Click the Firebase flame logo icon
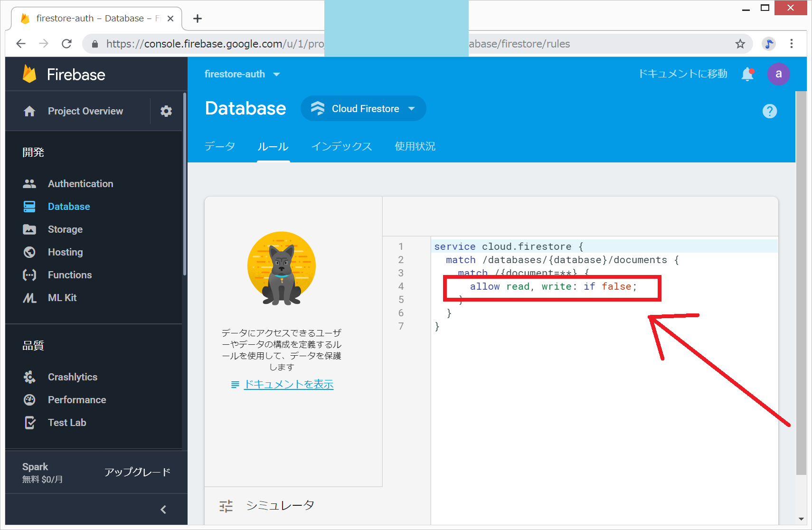Image resolution: width=812 pixels, height=530 pixels. click(x=29, y=74)
